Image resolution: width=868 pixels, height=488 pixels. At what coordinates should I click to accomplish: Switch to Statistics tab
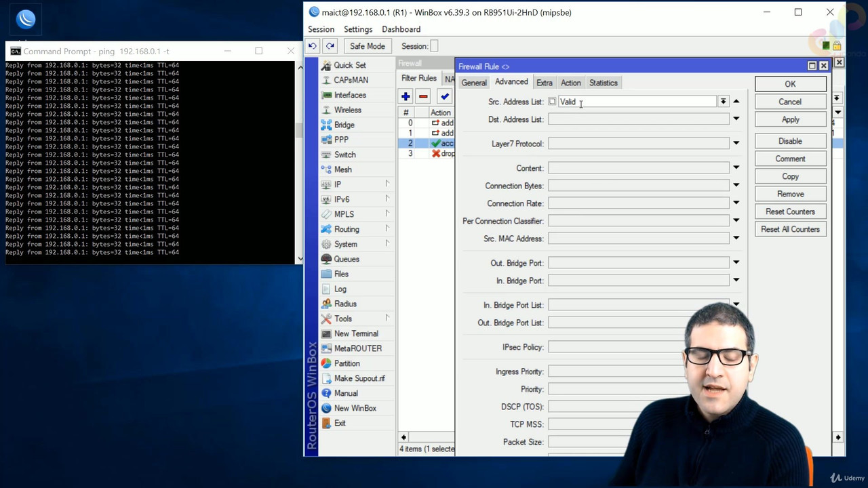click(x=604, y=83)
